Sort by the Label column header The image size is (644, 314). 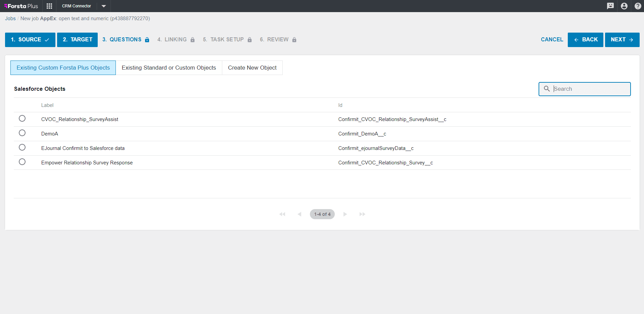(x=47, y=105)
